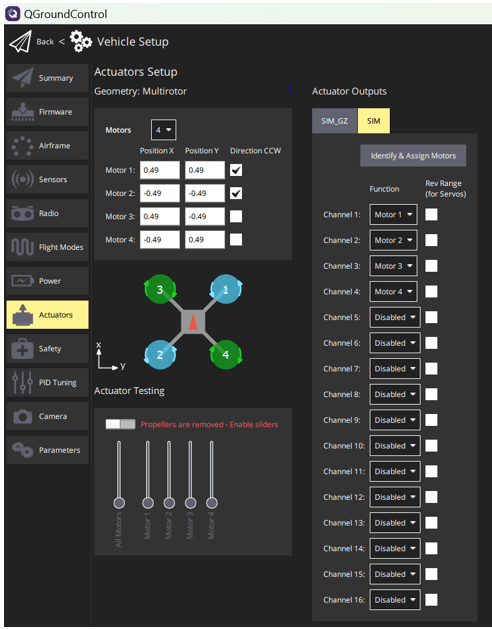Open the Firmware setup page

pos(47,112)
